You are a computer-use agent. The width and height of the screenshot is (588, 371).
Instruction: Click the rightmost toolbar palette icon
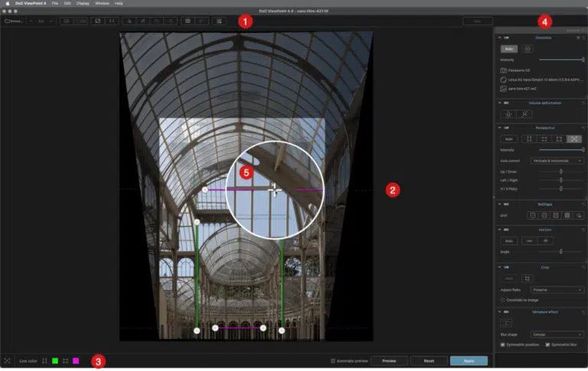click(219, 21)
